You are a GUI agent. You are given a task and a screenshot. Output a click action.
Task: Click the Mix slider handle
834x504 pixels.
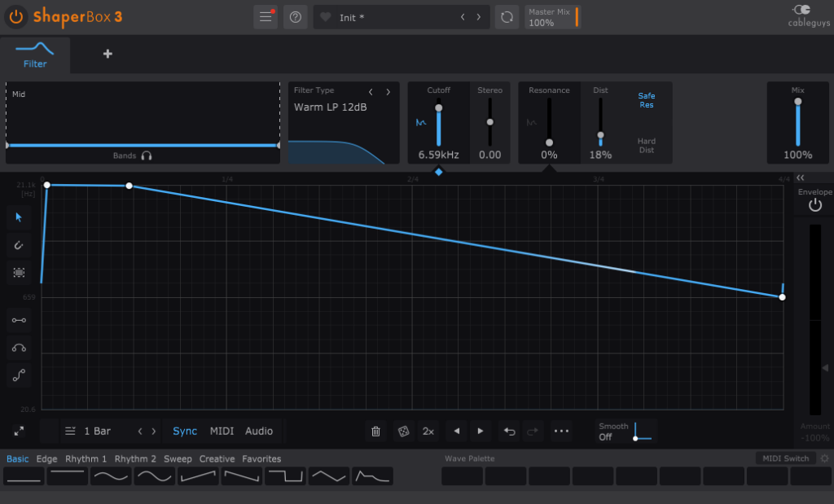tap(797, 102)
